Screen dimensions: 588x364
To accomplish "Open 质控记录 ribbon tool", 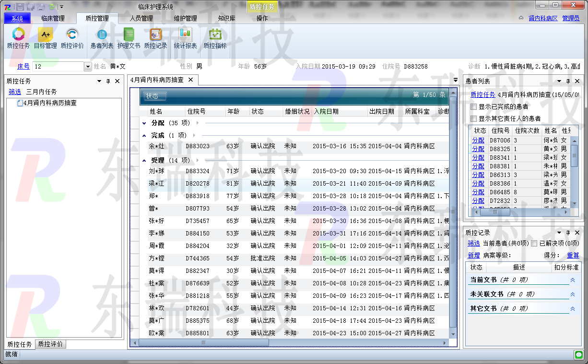I will coord(155,38).
